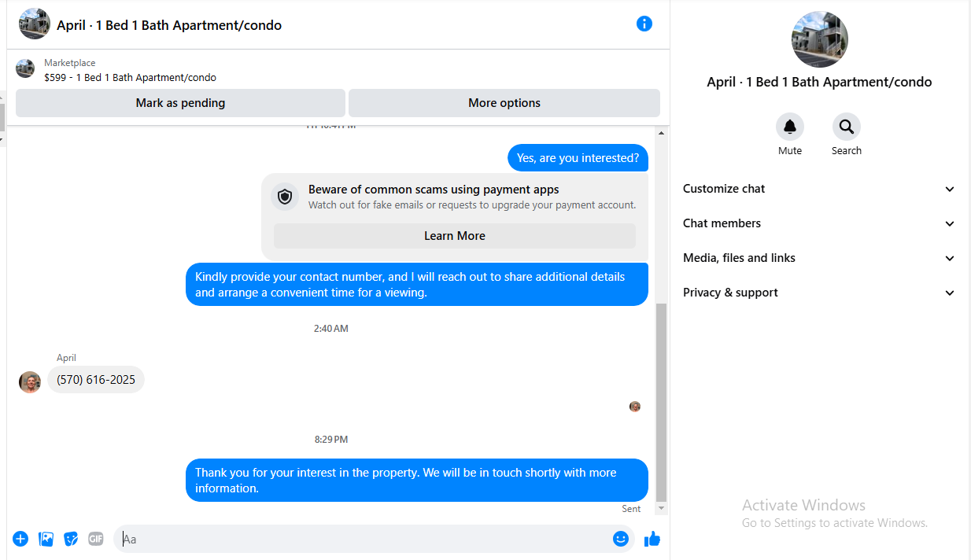Expand Media, files and links section
The image size is (971, 560).
pos(818,258)
